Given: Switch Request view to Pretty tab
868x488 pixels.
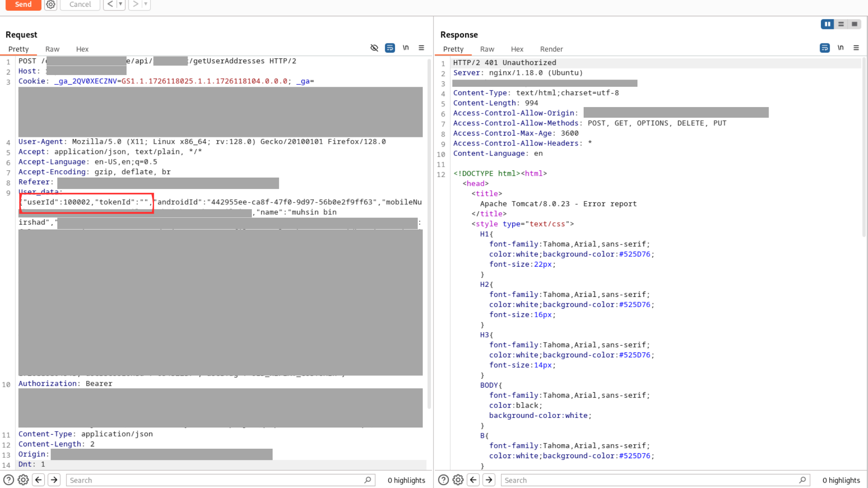Looking at the screenshot, I should coord(19,49).
